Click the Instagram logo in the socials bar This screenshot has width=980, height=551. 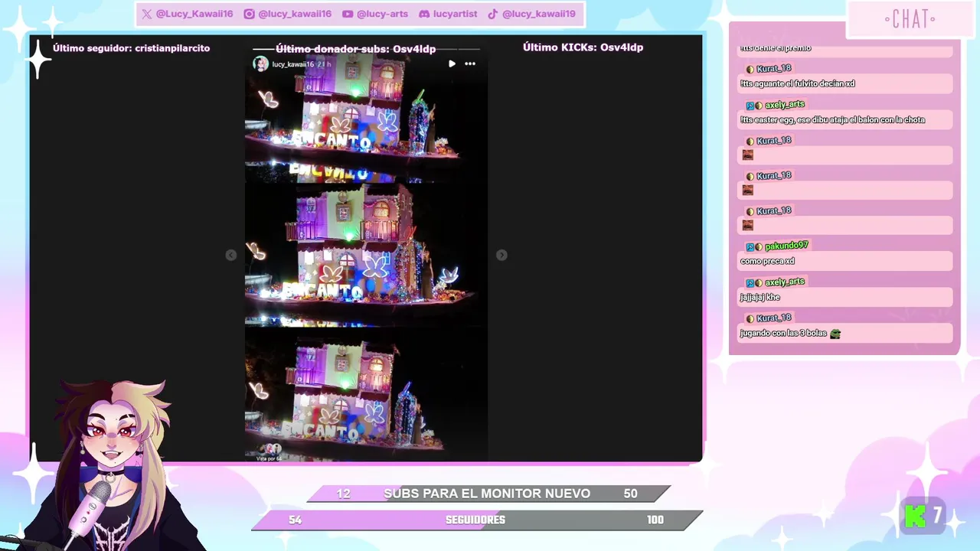249,14
